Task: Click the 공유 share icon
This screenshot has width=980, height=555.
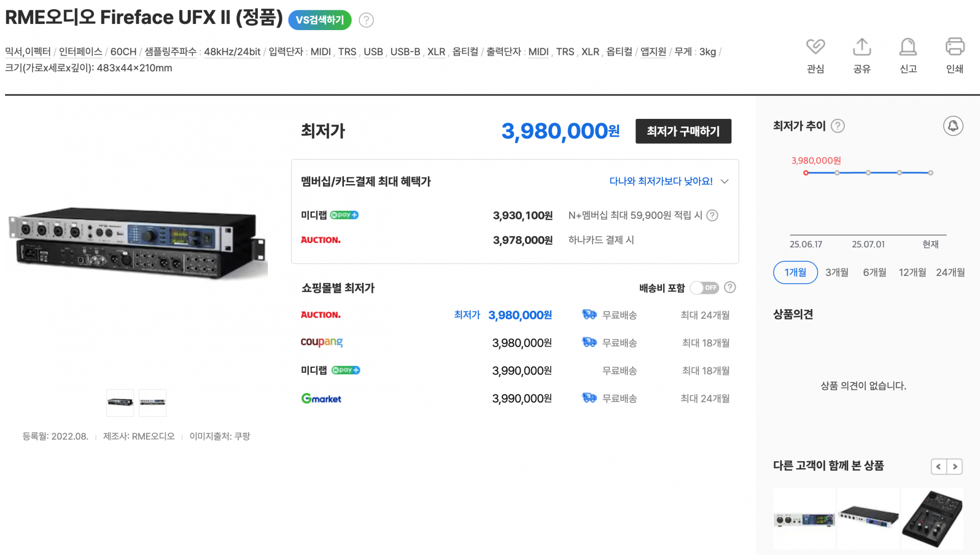Action: 862,47
